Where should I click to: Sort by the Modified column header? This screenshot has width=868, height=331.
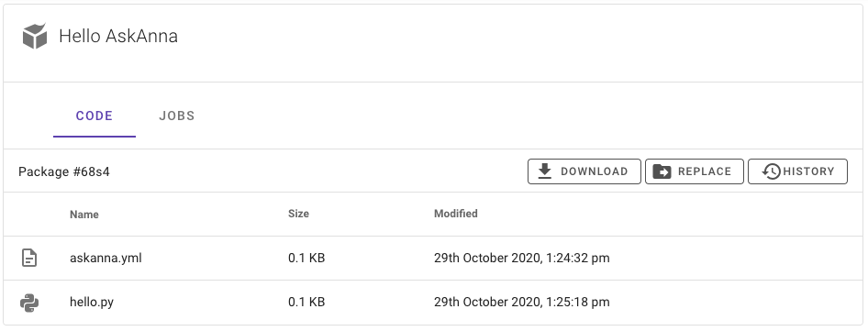[456, 214]
